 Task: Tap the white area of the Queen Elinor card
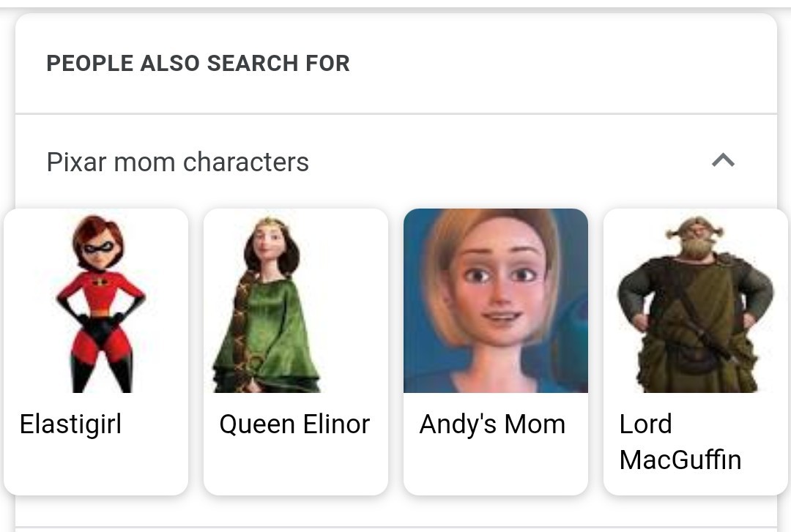[x=296, y=466]
